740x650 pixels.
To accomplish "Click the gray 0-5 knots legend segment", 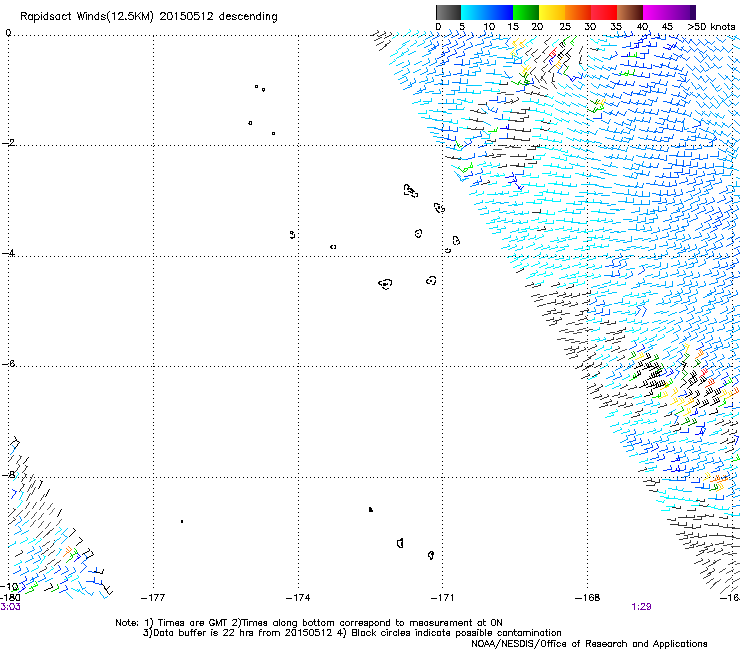I will coord(448,12).
